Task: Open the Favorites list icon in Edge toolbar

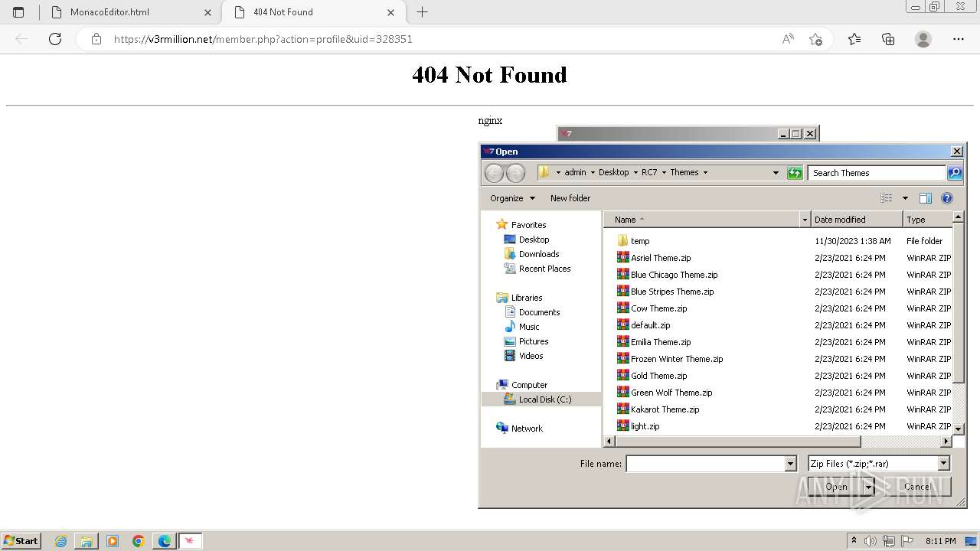Action: (854, 39)
